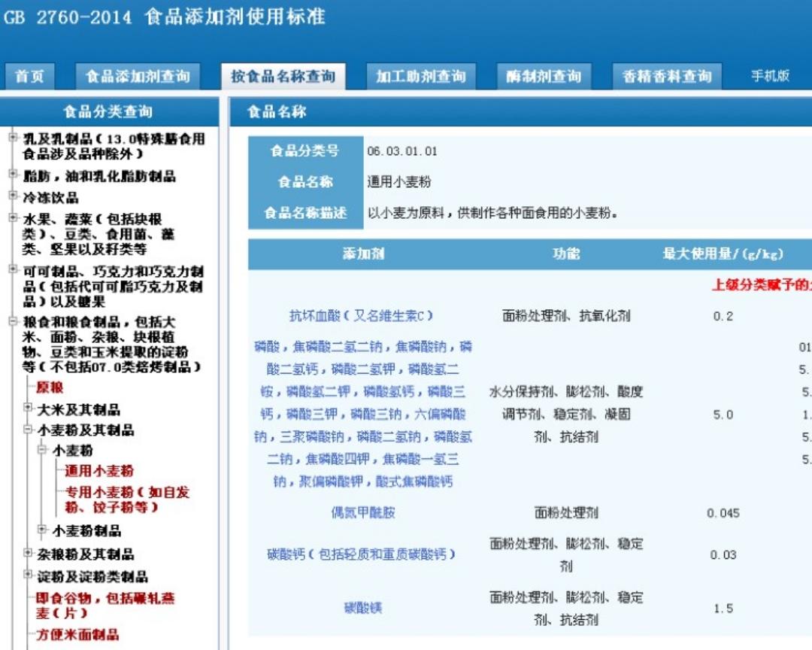Expand the 淀粉及淀粉类制品 node
The height and width of the screenshot is (650, 812).
(x=29, y=576)
